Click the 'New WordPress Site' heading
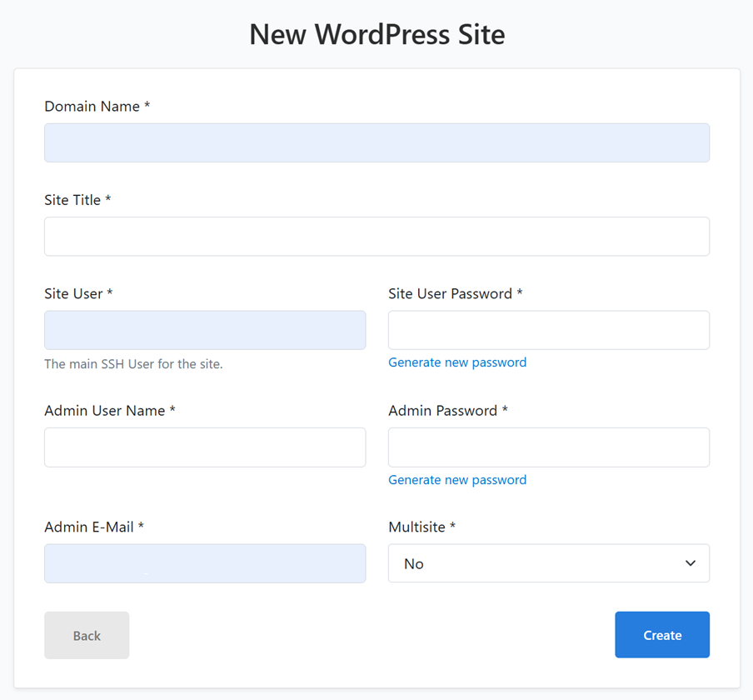 pyautogui.click(x=377, y=35)
